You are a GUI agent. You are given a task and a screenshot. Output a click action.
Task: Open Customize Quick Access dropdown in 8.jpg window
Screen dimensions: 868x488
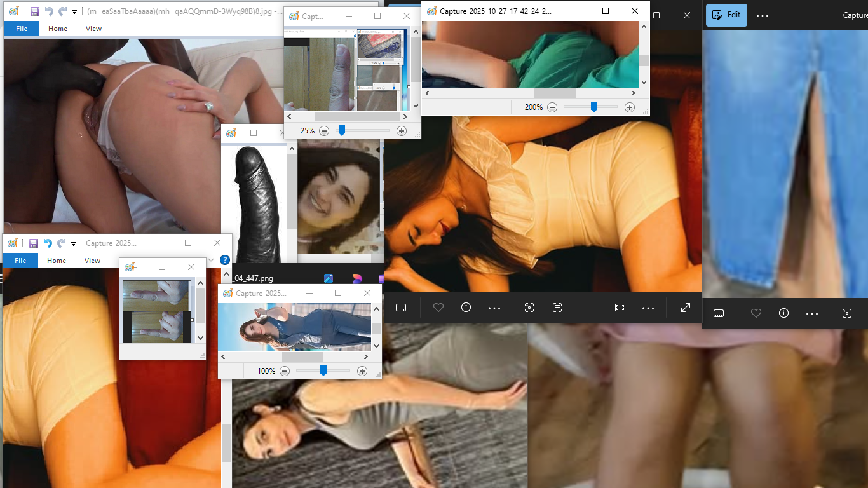point(75,12)
